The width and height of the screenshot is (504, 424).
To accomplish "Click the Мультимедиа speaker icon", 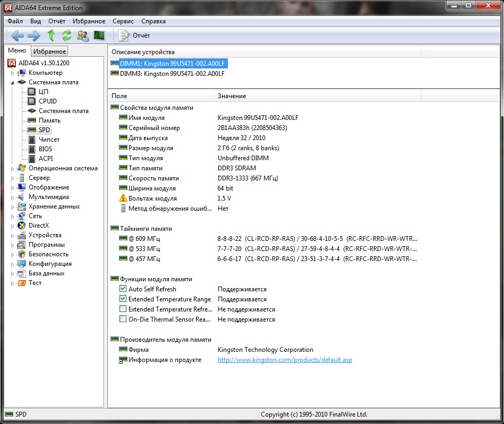I will coord(22,197).
